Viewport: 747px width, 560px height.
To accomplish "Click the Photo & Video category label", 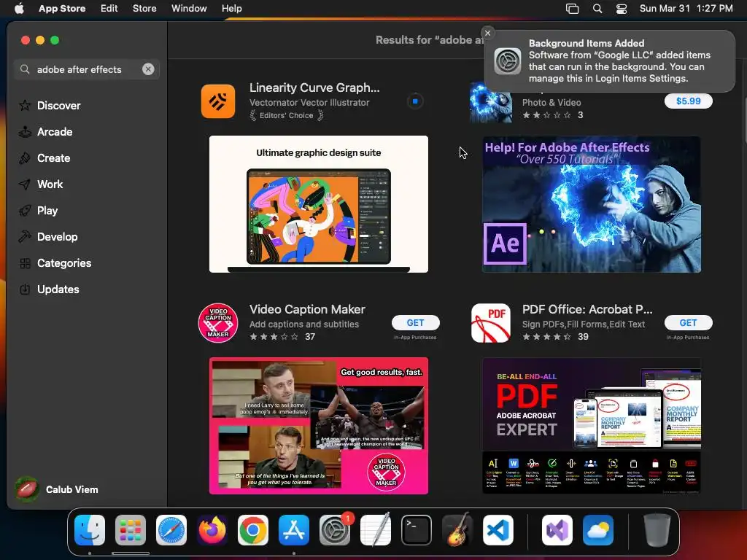I will click(x=551, y=102).
